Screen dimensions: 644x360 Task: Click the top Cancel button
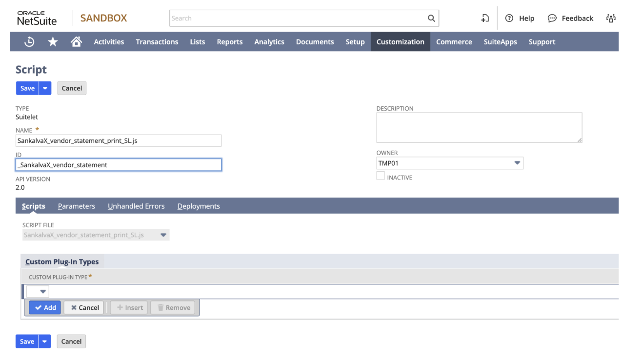click(72, 88)
